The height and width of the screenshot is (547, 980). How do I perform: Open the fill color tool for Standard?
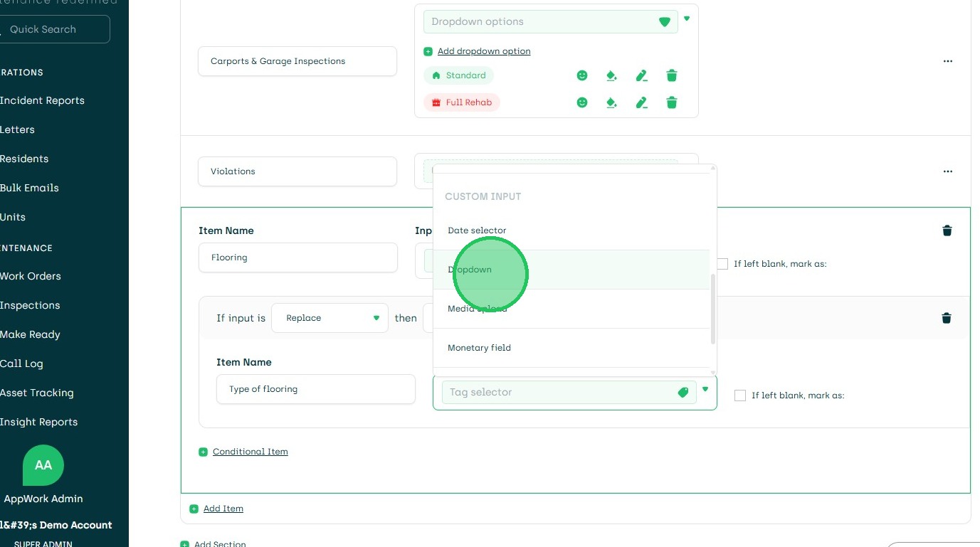[611, 75]
